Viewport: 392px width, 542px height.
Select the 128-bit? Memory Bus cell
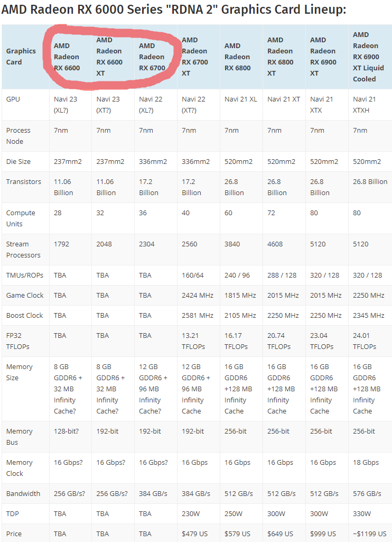[66, 431]
